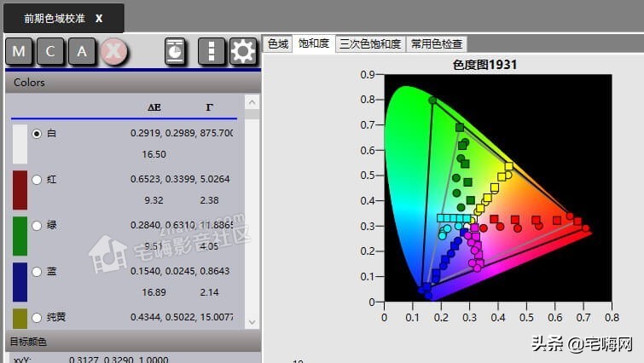Switch to the 三次色饱和度 tab
This screenshot has width=644, height=363.
370,43
